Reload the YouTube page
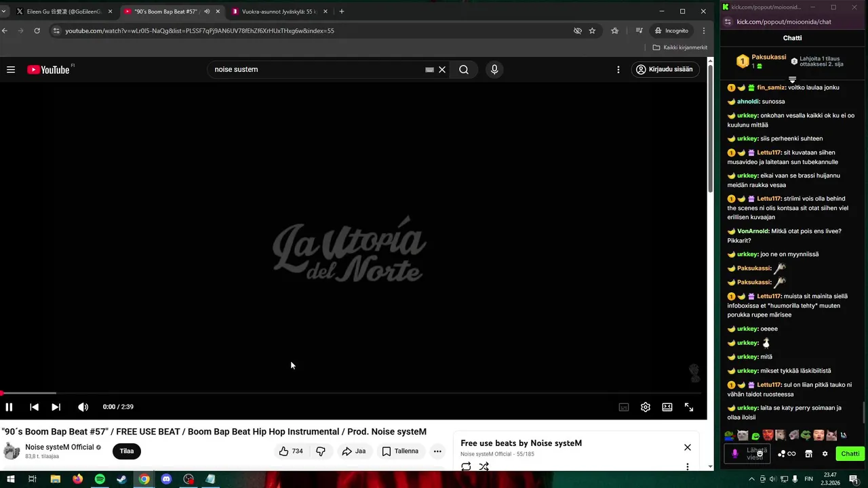 point(37,30)
